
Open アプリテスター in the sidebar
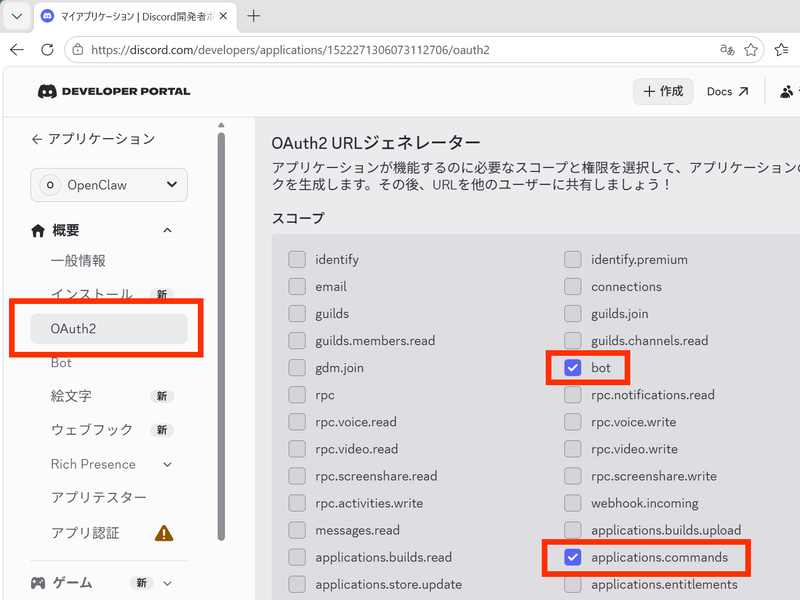click(98, 497)
